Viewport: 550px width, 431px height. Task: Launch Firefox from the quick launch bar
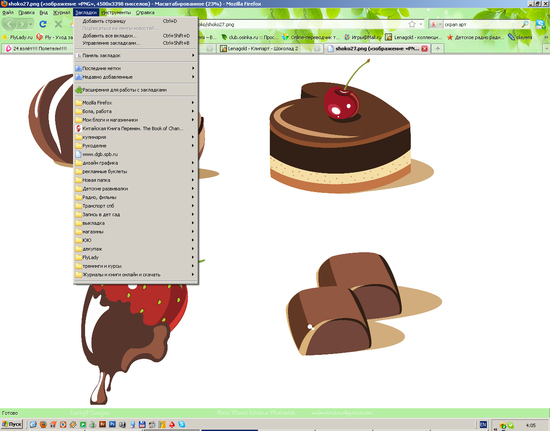tap(43, 424)
